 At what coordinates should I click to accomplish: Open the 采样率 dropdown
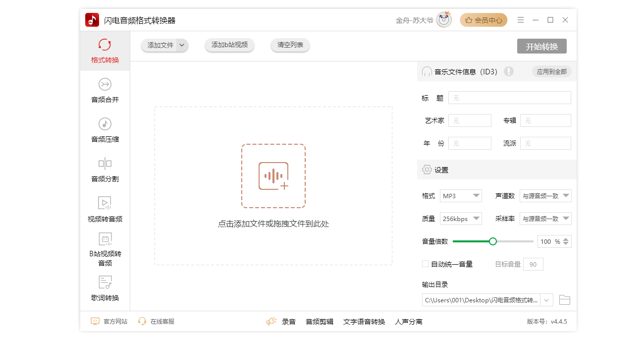point(545,219)
